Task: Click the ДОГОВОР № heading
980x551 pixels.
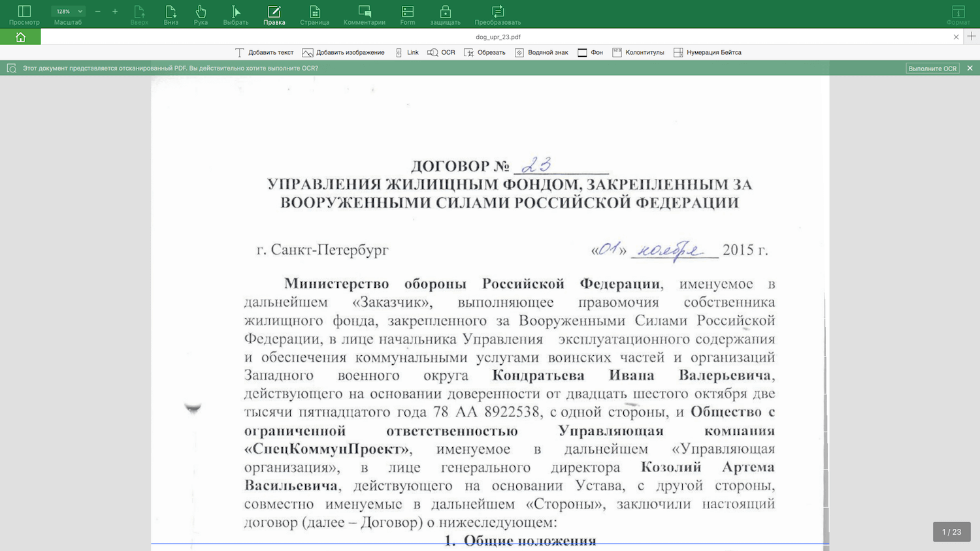Action: click(x=460, y=166)
